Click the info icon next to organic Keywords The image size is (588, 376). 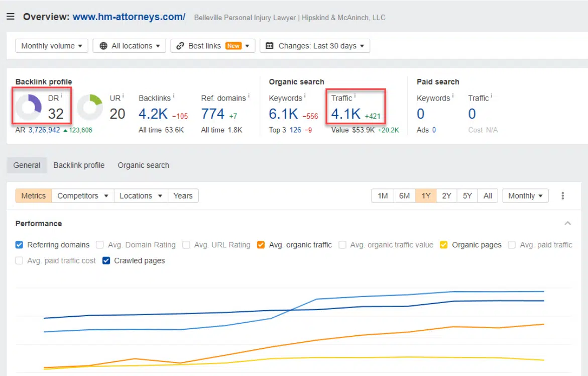pos(305,97)
